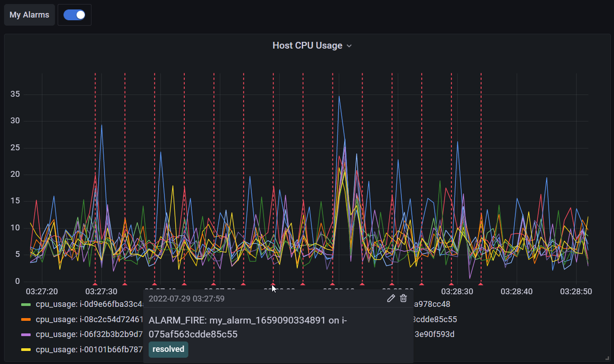614x364 pixels.
Task: Open the yellow series color swatch
Action: (26, 350)
